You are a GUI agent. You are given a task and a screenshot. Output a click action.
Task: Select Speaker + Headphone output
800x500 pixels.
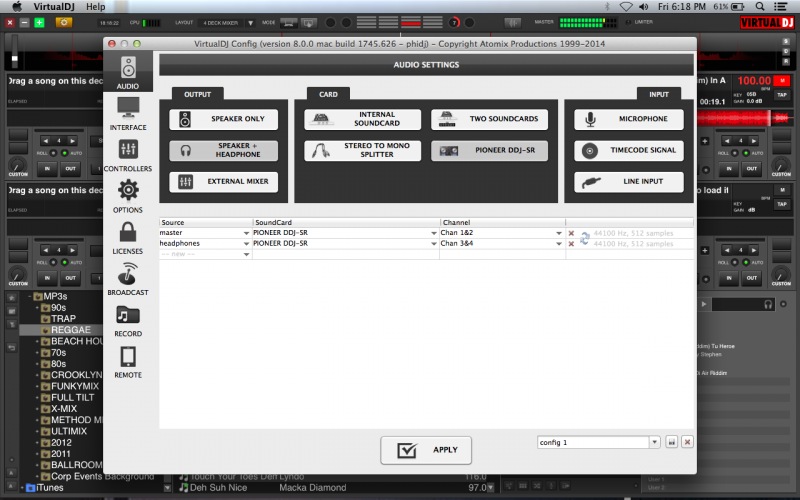point(223,151)
